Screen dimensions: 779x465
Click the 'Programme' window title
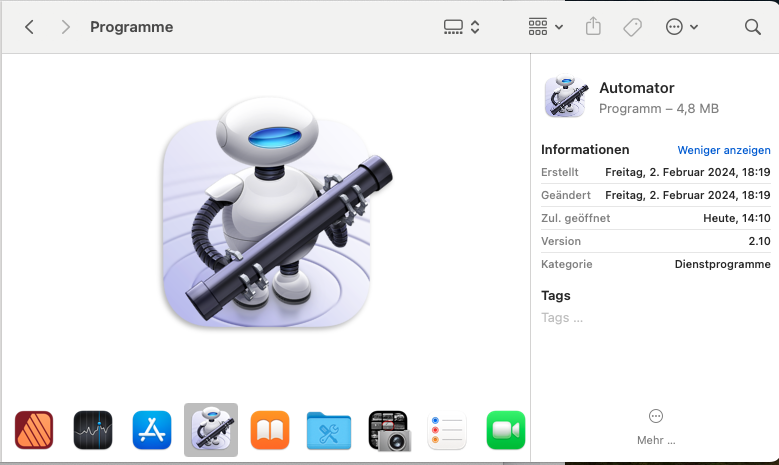[x=132, y=27]
